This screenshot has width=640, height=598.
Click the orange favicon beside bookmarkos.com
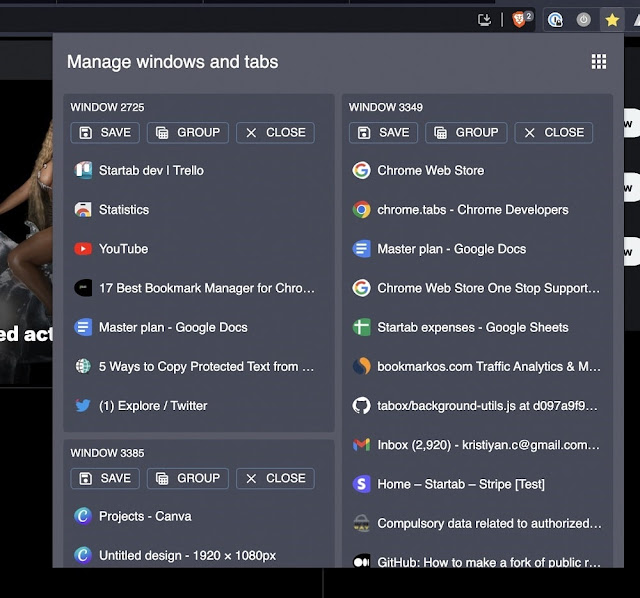tap(362, 366)
